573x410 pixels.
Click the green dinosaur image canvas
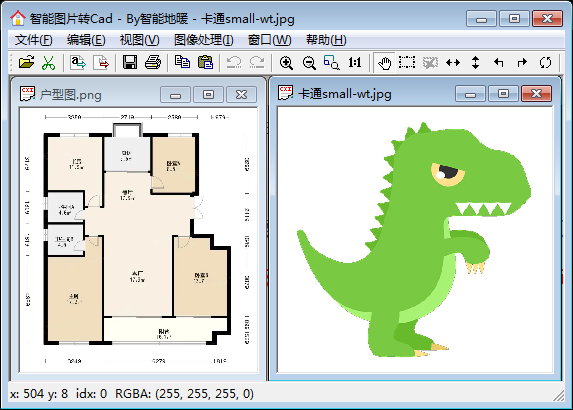pos(415,240)
